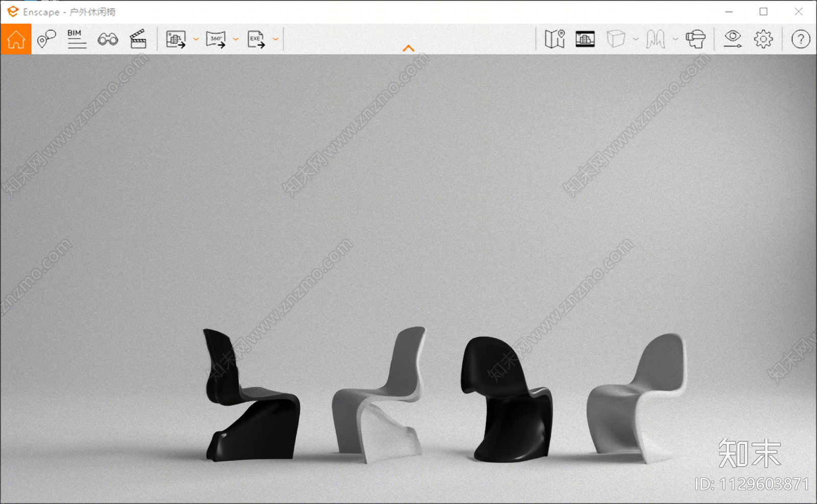Select the second black chair in viewport

click(506, 399)
